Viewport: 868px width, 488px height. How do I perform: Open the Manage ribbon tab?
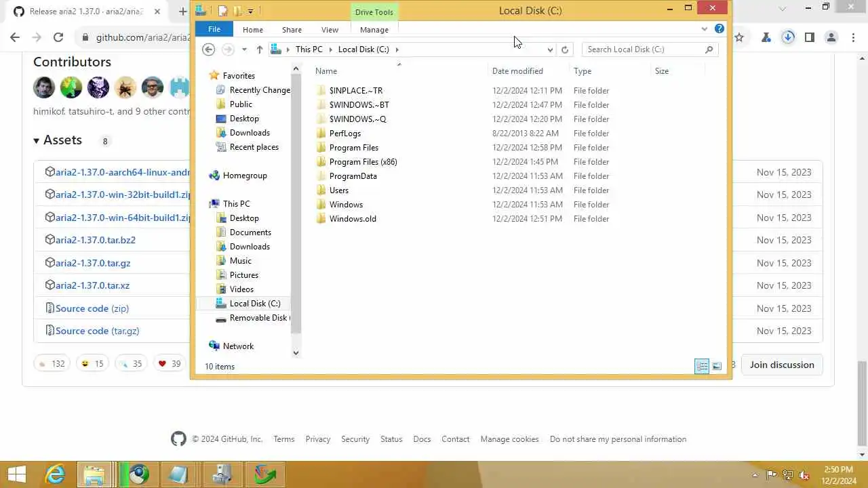374,30
